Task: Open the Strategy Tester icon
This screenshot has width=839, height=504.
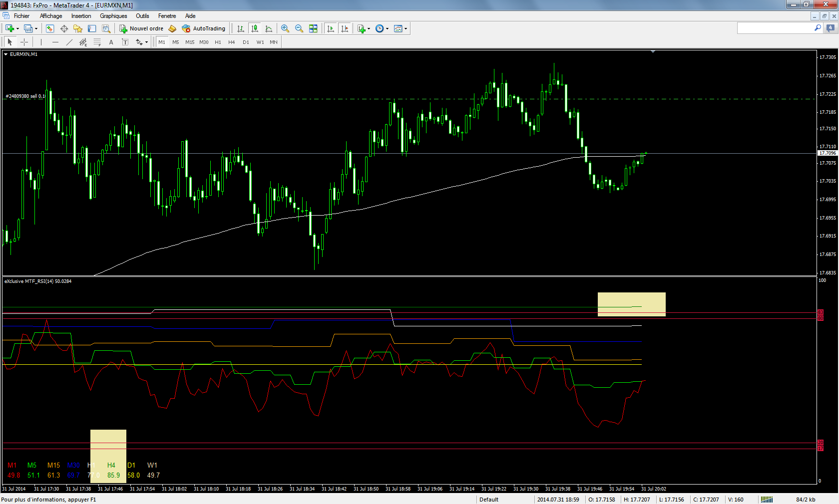Action: click(106, 28)
